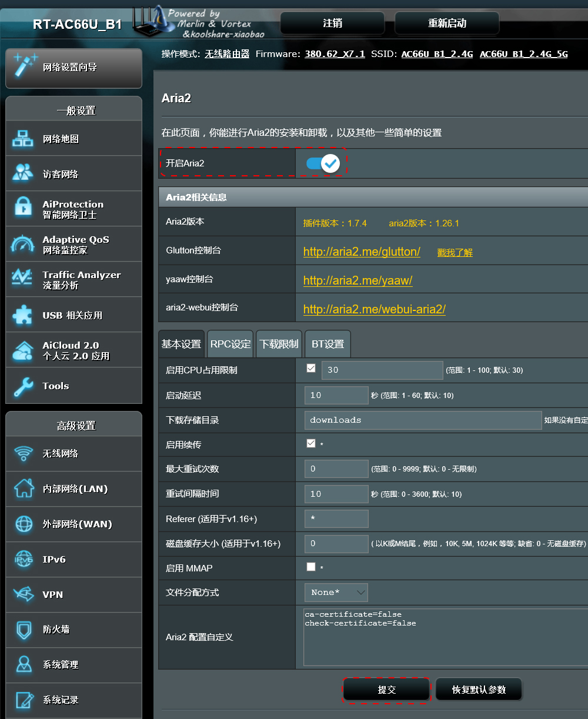Click the 磁盘缓存大小 input field
The width and height of the screenshot is (588, 719).
pos(336,543)
